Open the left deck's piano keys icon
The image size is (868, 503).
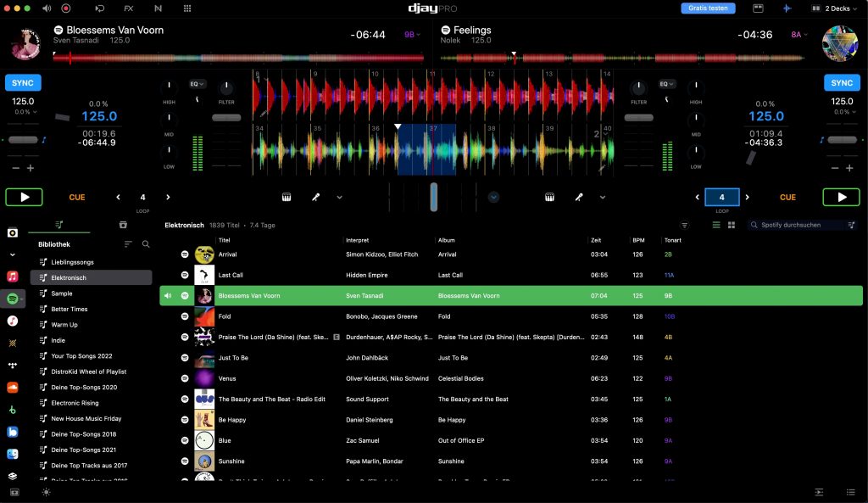(287, 197)
